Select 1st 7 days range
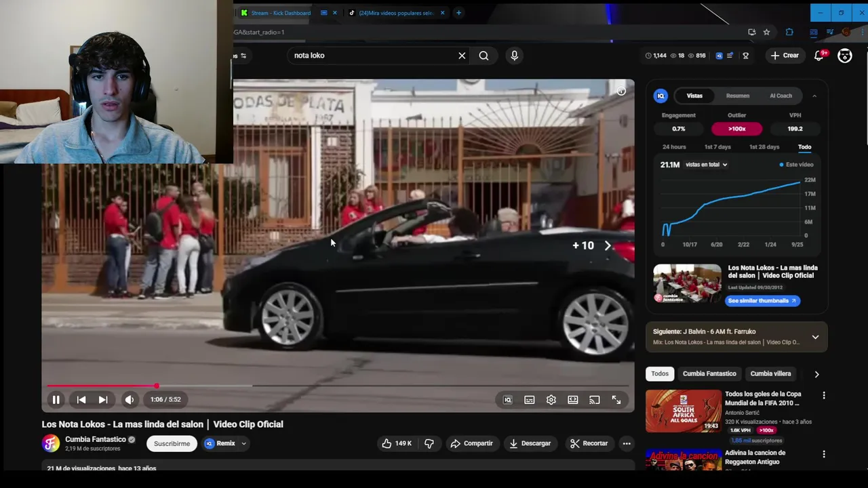Screen dimensions: 868x488 [x=717, y=147]
